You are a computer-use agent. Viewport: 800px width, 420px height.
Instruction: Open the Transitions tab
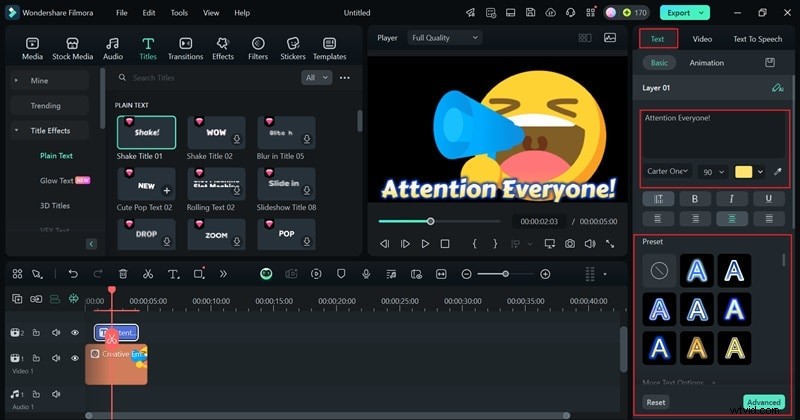pos(185,49)
